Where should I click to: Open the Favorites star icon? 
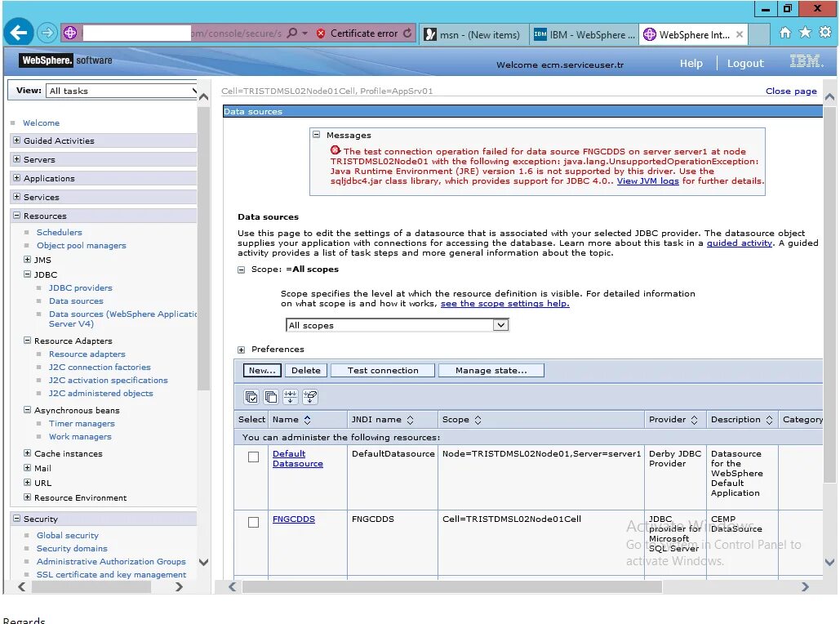point(805,33)
